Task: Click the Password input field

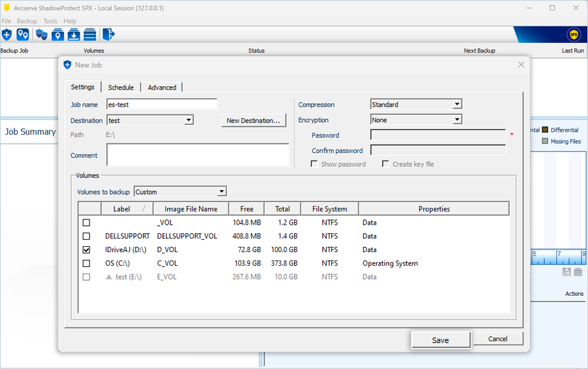Action: tap(438, 135)
